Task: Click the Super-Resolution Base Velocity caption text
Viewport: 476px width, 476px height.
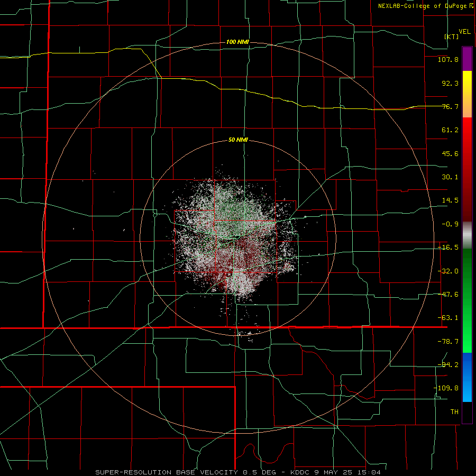Action: point(238,472)
